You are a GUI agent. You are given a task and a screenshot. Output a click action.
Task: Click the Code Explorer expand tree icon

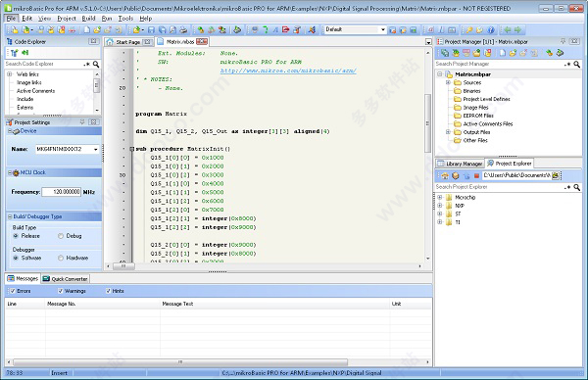(x=15, y=53)
